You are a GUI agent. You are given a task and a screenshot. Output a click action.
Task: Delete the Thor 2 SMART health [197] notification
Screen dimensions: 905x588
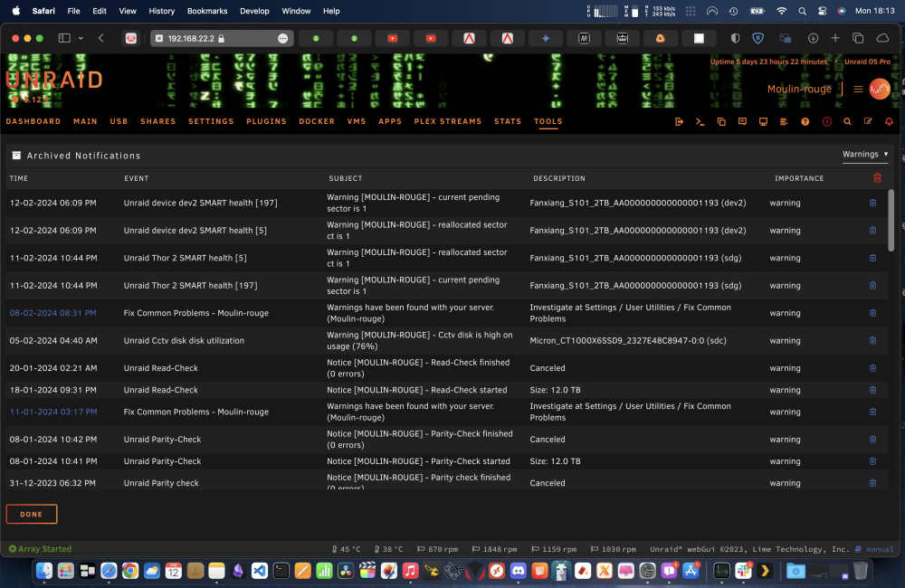(x=872, y=286)
